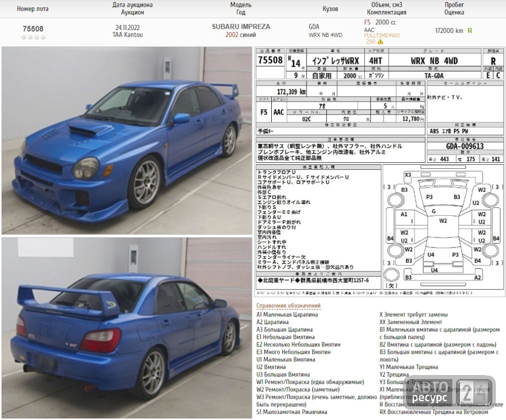Open the auction sheet image

pyautogui.click(x=380, y=172)
